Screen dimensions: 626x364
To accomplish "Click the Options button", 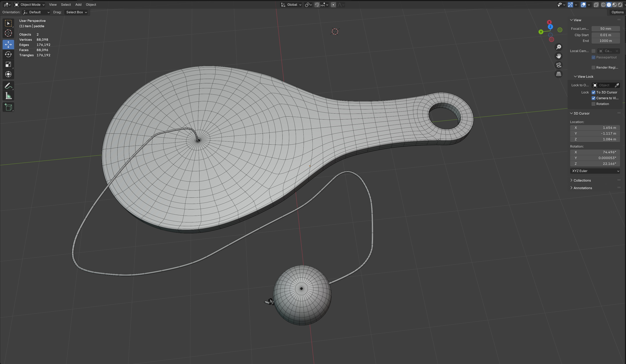I will (617, 12).
